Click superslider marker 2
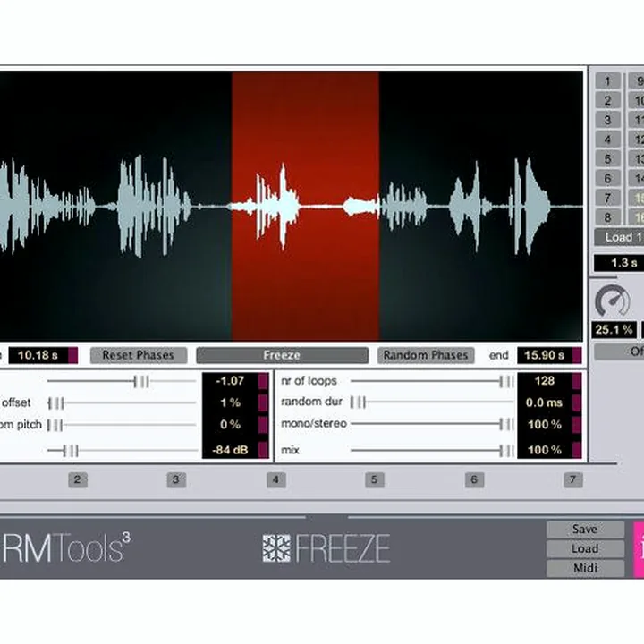The height and width of the screenshot is (644, 644). click(x=78, y=479)
